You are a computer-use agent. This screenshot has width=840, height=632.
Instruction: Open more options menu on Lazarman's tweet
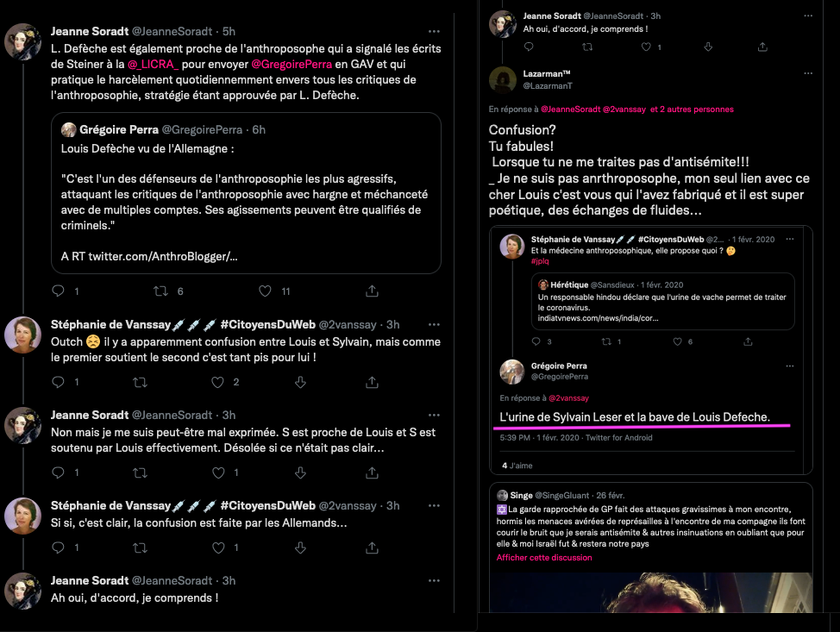click(808, 73)
